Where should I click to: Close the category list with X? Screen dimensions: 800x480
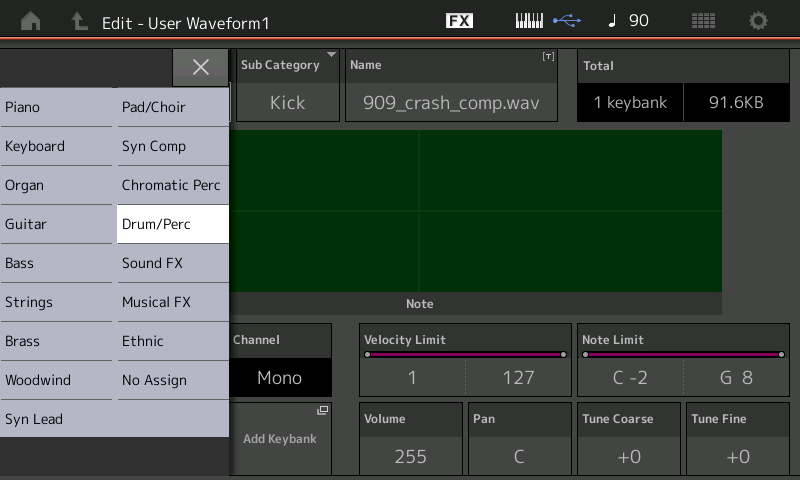pyautogui.click(x=201, y=67)
